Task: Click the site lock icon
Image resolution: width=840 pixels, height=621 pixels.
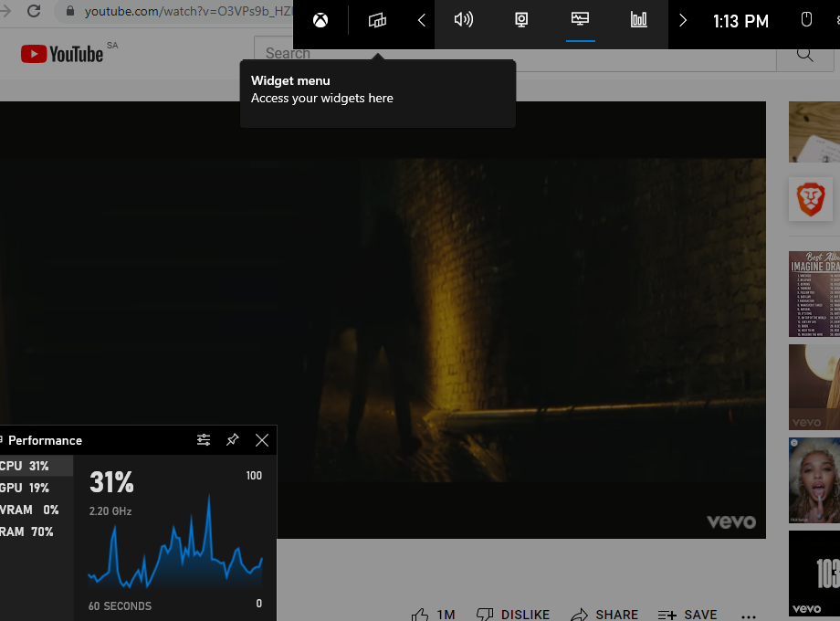Action: pyautogui.click(x=70, y=11)
